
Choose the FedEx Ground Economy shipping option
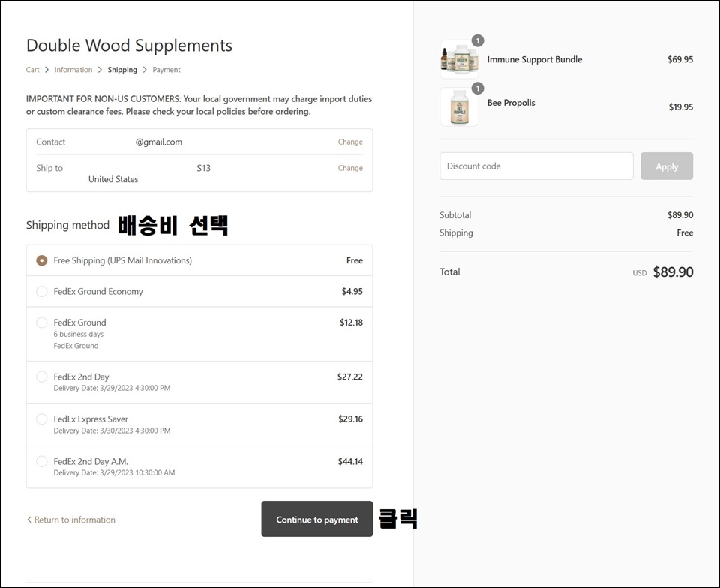tap(42, 292)
